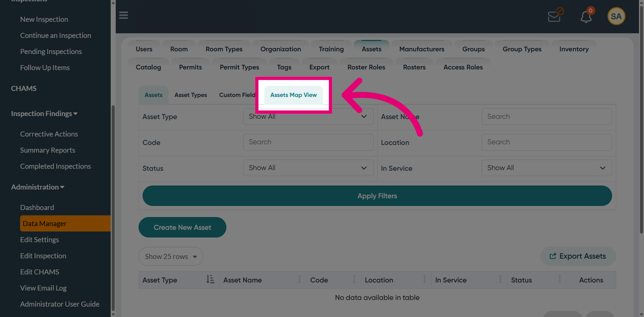This screenshot has width=644, height=317.
Task: Switch to the Permit Types tab
Action: pos(239,67)
